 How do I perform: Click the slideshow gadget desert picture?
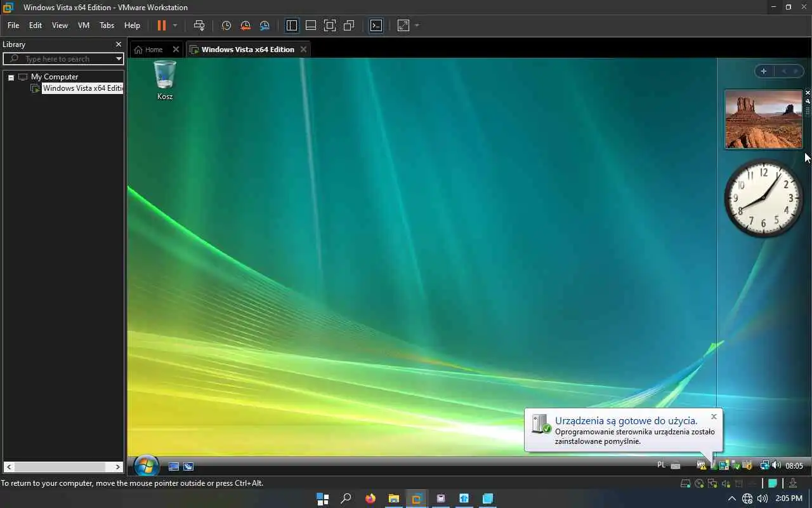coord(764,119)
